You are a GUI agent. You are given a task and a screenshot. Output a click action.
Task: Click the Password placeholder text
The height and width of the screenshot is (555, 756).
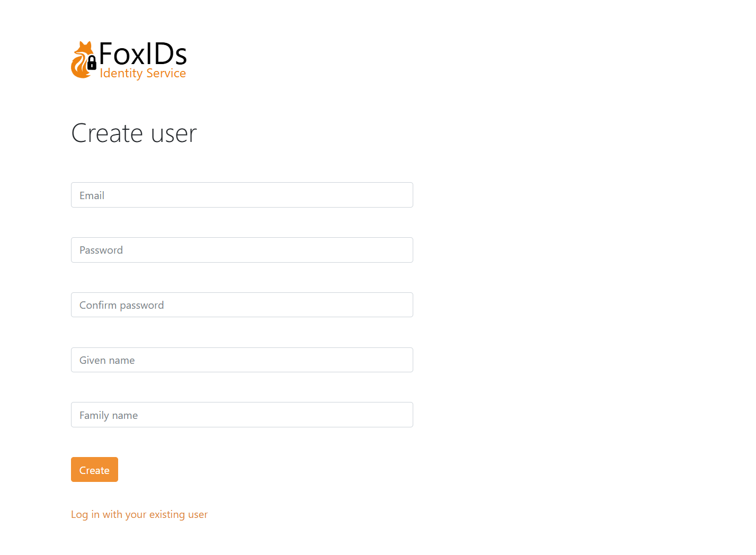coord(101,249)
